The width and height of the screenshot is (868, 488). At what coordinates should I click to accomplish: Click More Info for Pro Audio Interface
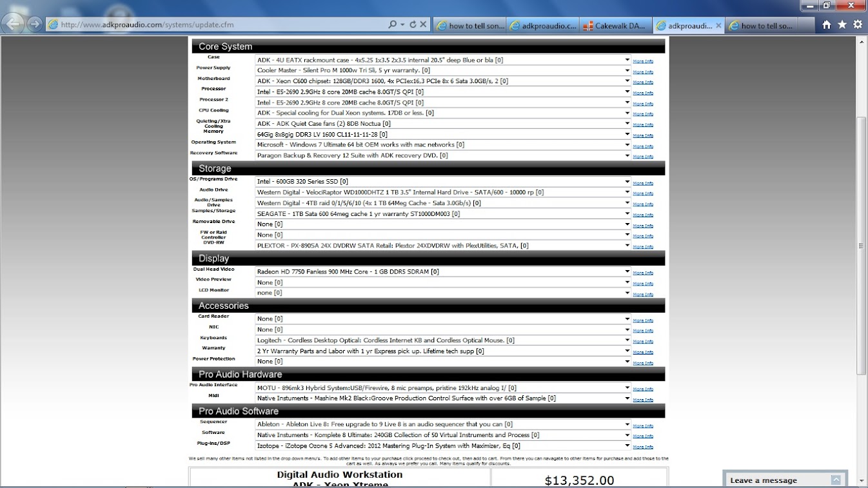(x=643, y=389)
